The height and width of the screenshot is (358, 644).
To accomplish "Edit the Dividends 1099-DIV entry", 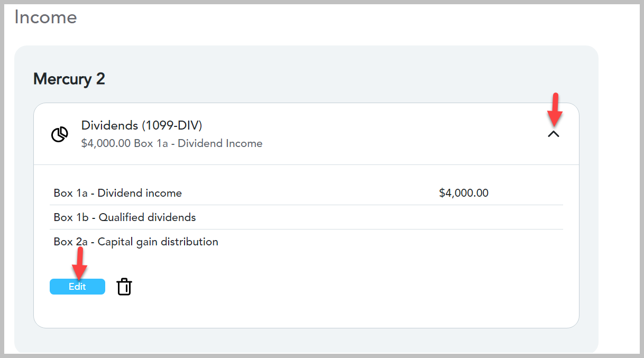I will pyautogui.click(x=77, y=287).
